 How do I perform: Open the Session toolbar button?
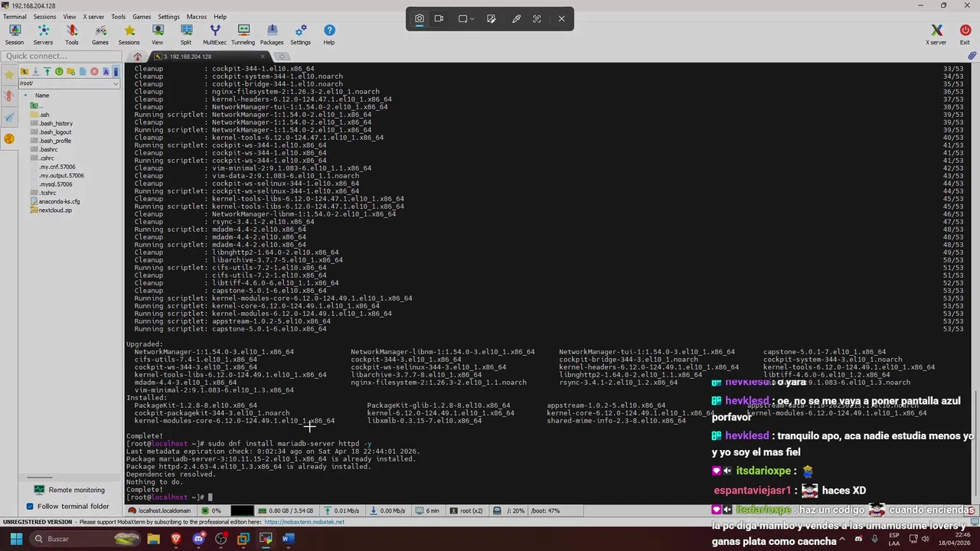(15, 34)
